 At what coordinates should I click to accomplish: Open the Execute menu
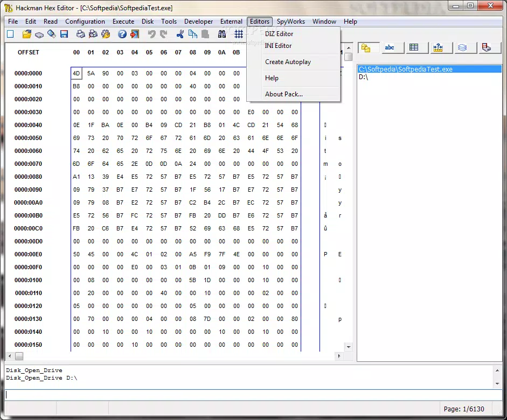coord(123,22)
